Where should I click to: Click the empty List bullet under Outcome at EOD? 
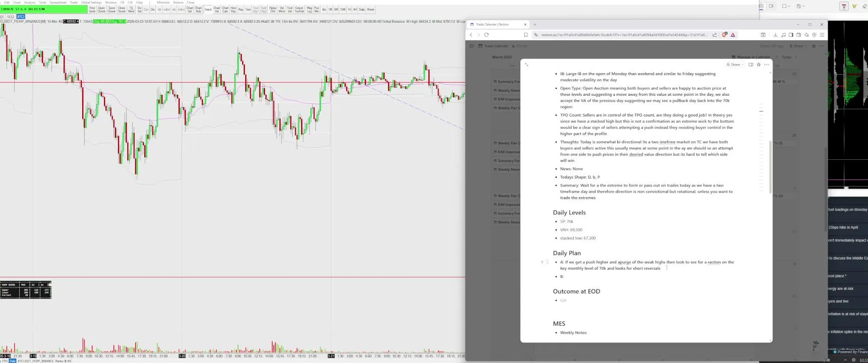pyautogui.click(x=563, y=300)
